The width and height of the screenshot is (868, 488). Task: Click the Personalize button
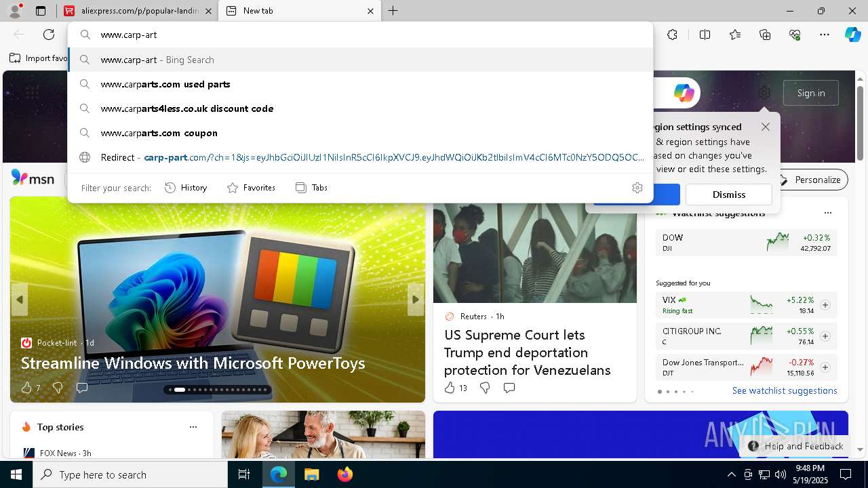coord(811,180)
